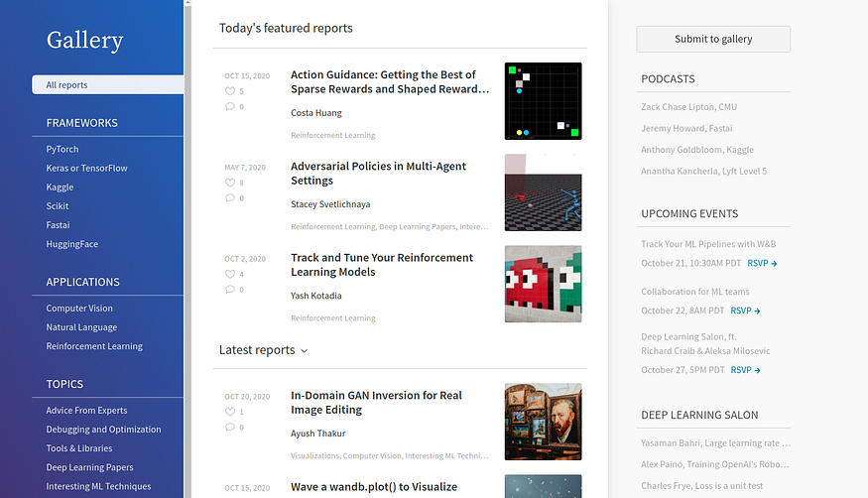The height and width of the screenshot is (498, 868).
Task: Open Zack Chase Lipton, CMU podcast
Action: [x=688, y=107]
